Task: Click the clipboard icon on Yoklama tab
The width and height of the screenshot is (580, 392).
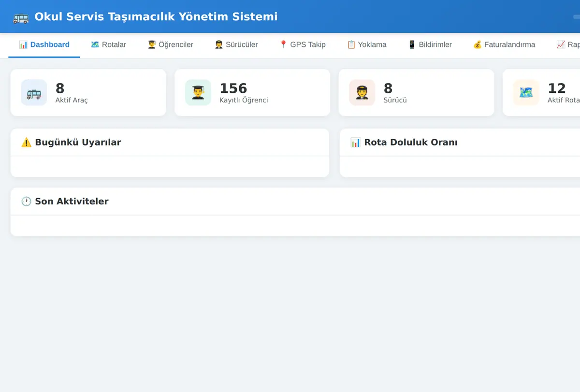Action: pyautogui.click(x=351, y=44)
